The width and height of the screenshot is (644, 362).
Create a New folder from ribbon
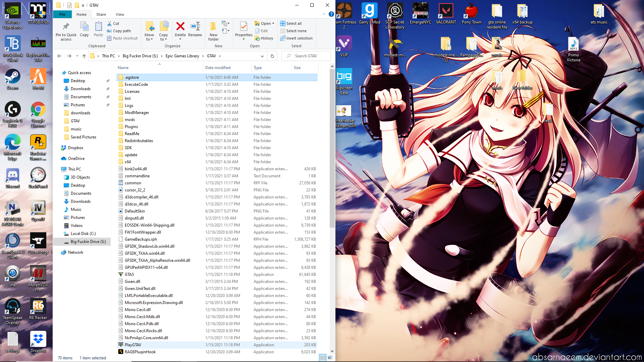213,31
